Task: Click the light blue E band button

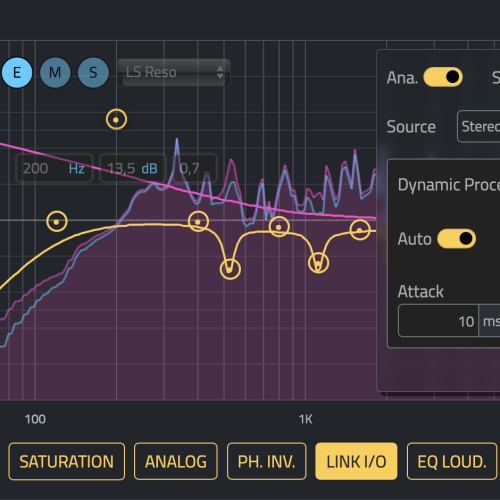Action: [17, 72]
